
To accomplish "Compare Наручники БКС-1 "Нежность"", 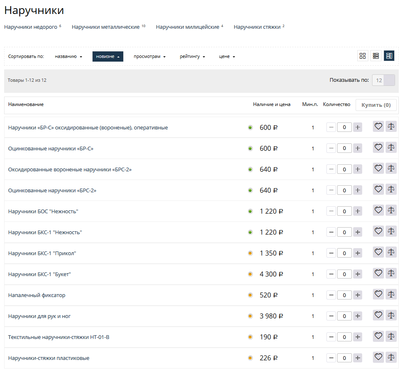I will pos(391,231).
